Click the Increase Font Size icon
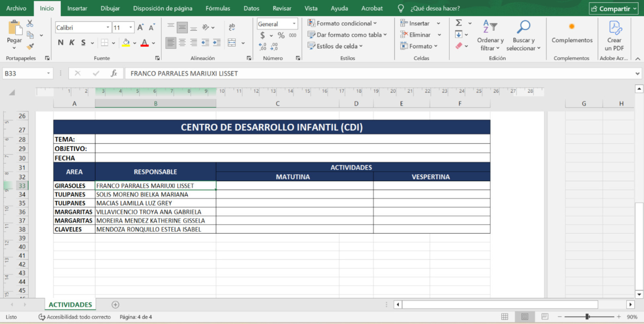The width and height of the screenshot is (644, 324). 140,27
